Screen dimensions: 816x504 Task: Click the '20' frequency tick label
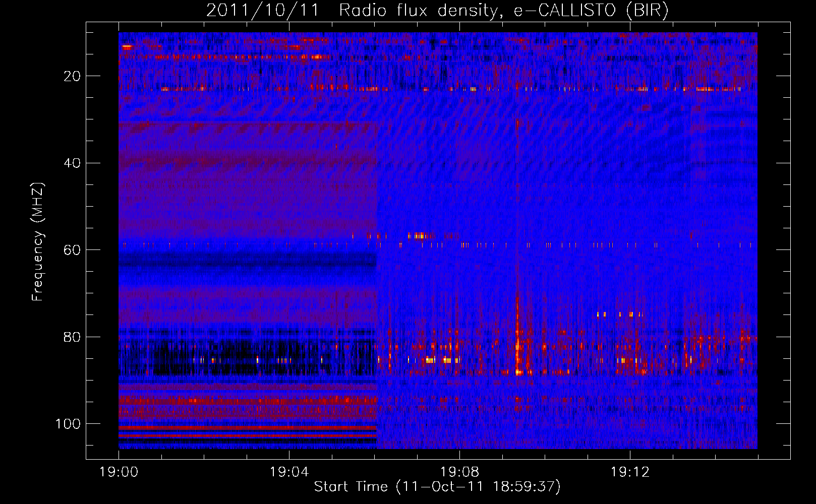point(73,76)
